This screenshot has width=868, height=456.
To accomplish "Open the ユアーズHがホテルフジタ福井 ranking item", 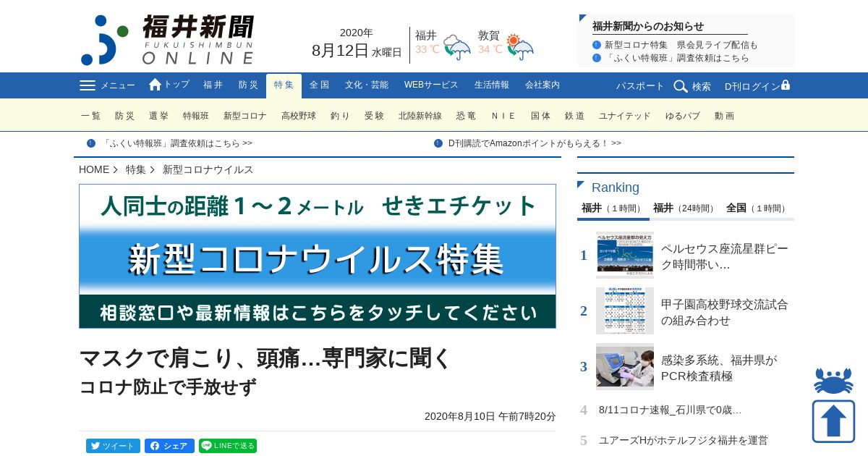I will (x=684, y=440).
